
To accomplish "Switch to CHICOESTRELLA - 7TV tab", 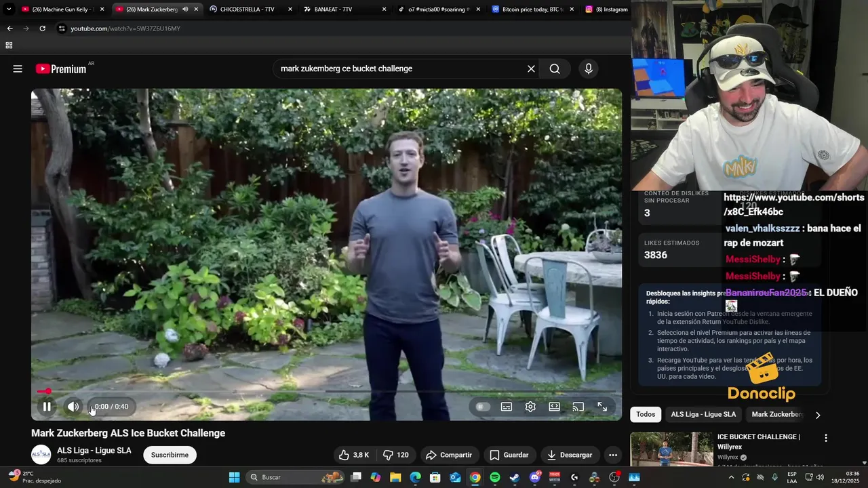I will (247, 9).
